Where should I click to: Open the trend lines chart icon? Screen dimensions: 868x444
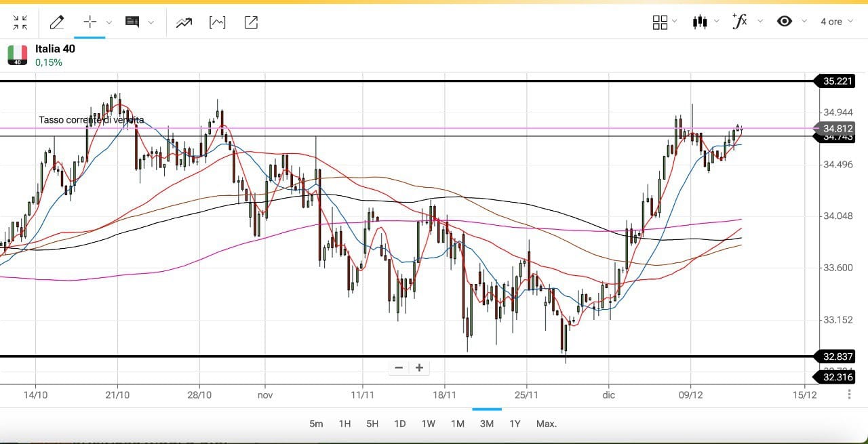(x=183, y=22)
